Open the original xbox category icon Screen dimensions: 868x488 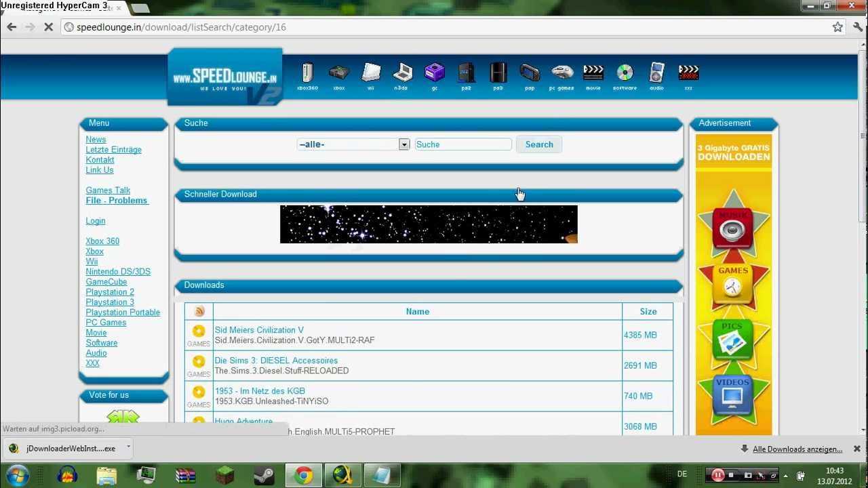(339, 76)
